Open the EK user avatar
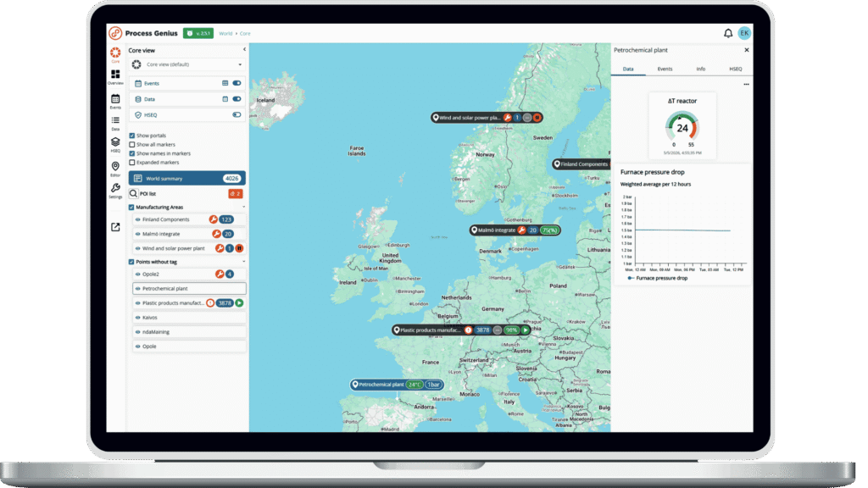This screenshot has height=488, width=868. pos(744,33)
